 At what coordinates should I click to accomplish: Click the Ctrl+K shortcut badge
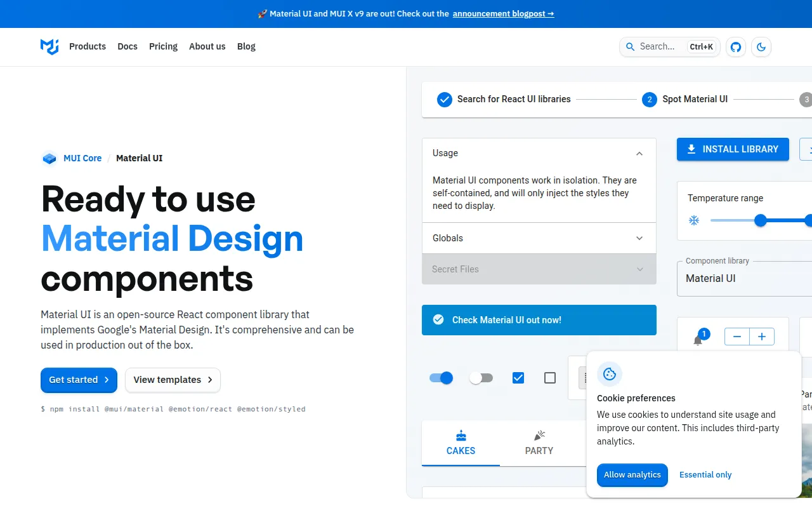[x=702, y=46]
